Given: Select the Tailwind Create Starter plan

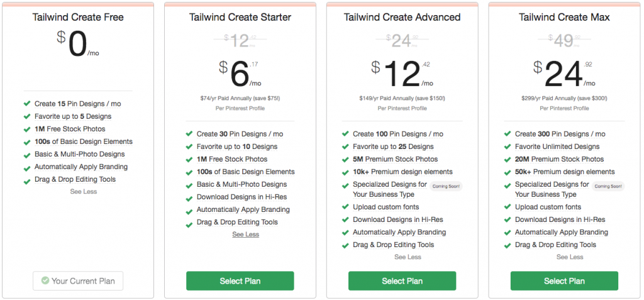Looking at the screenshot, I should pyautogui.click(x=240, y=281).
